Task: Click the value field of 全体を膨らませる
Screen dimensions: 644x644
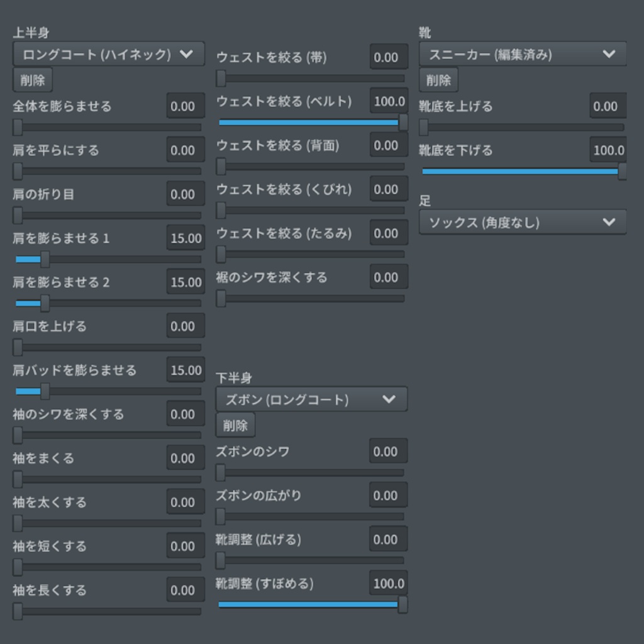Action: (x=185, y=106)
